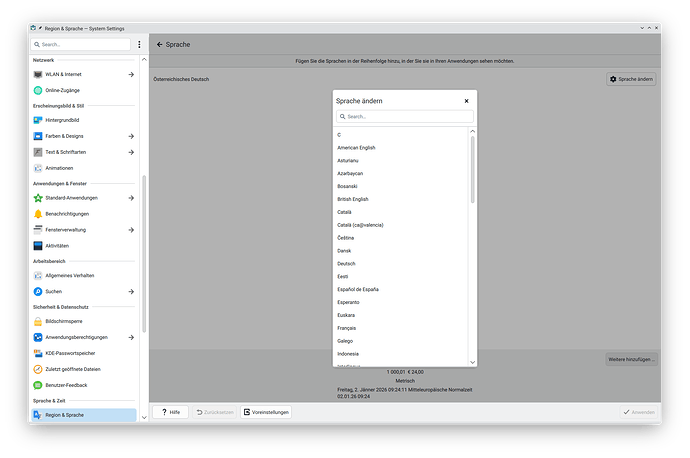Image resolution: width=690 pixels, height=458 pixels.
Task: Open the Benachrichtigungen bell icon
Action: click(38, 214)
